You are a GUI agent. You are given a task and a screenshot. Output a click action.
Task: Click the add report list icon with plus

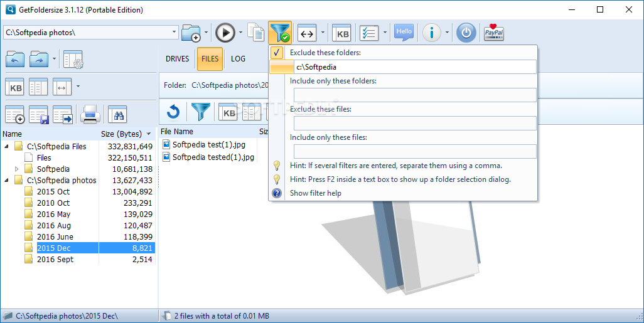(15, 115)
